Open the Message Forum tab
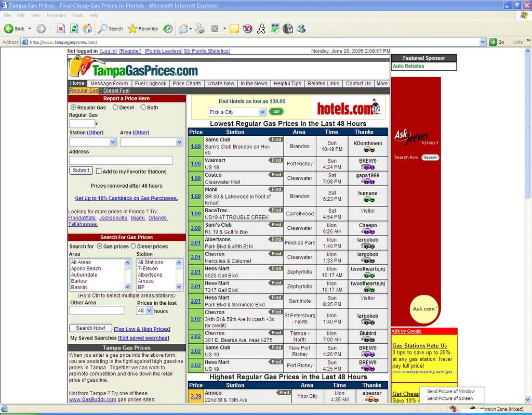 [109, 84]
